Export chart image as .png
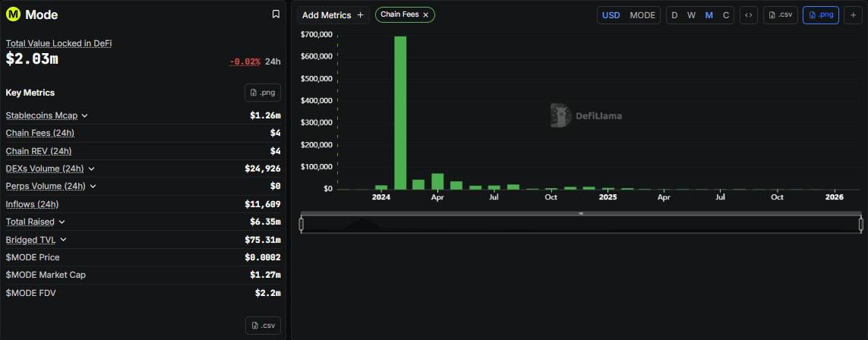Screen dimensions: 868x340 [821, 15]
